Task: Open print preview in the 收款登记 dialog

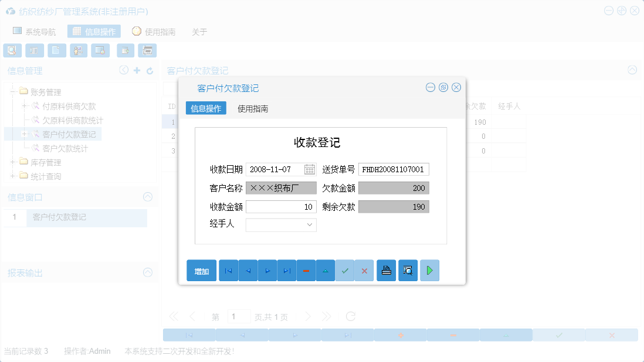Action: [408, 270]
